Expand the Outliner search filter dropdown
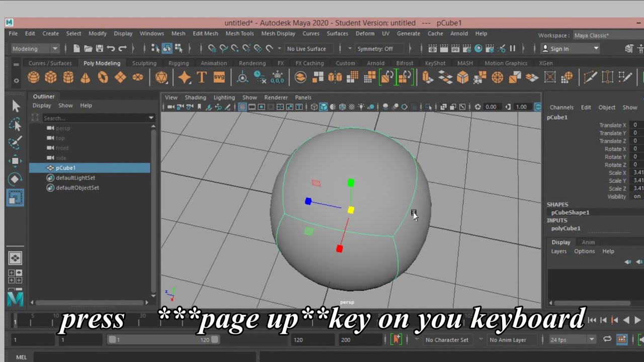 coord(151,118)
